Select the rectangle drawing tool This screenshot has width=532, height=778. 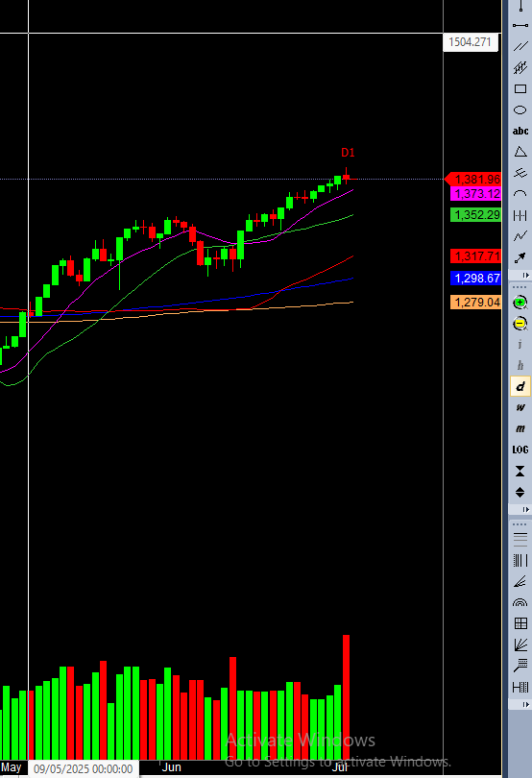520,88
